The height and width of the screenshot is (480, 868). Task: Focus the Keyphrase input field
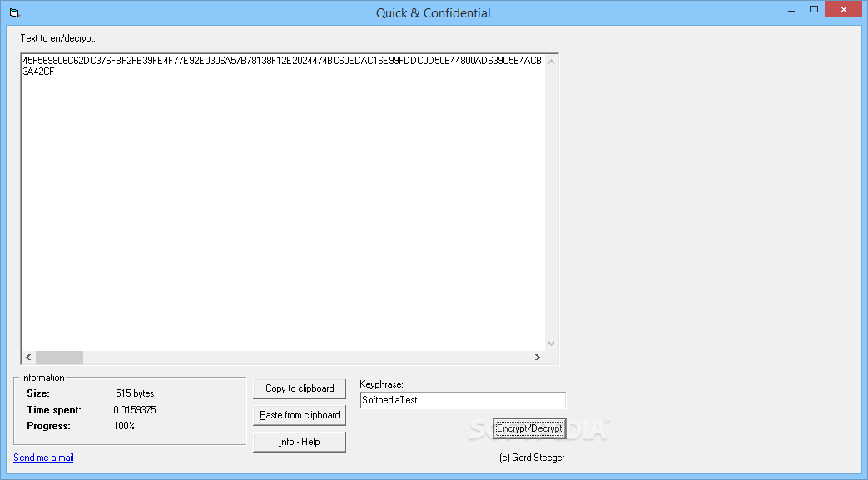(x=463, y=400)
